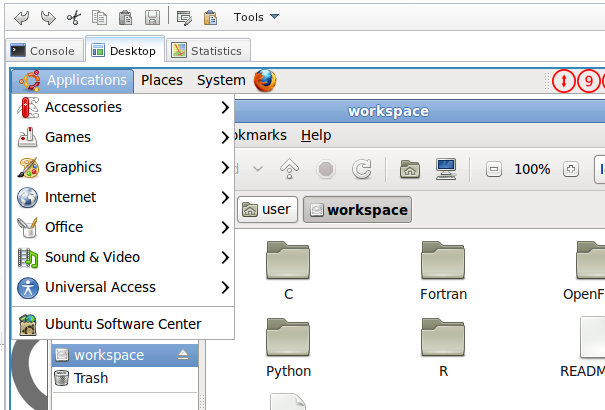Screen dimensions: 605x410
Task: Click the floppy disk save icon
Action: [152, 17]
